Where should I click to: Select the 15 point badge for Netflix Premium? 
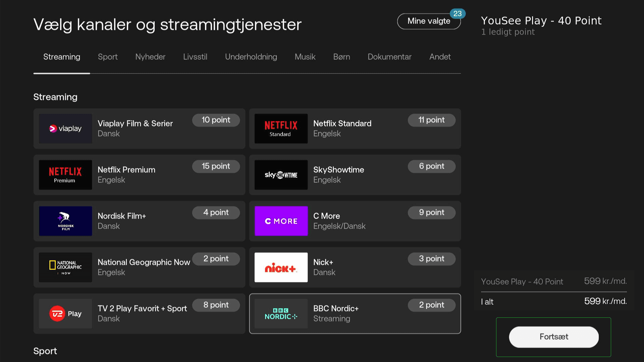coord(216,166)
